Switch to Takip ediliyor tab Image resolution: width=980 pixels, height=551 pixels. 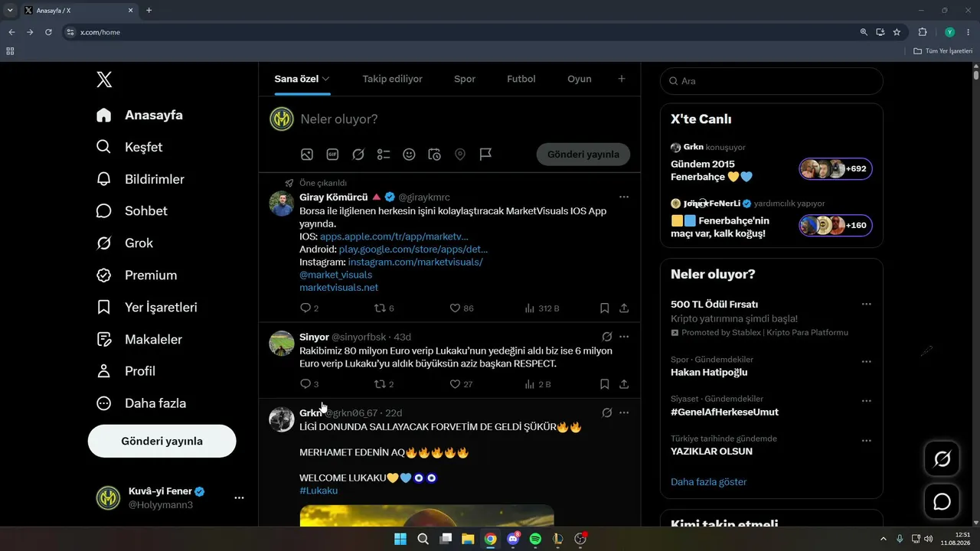(x=392, y=79)
